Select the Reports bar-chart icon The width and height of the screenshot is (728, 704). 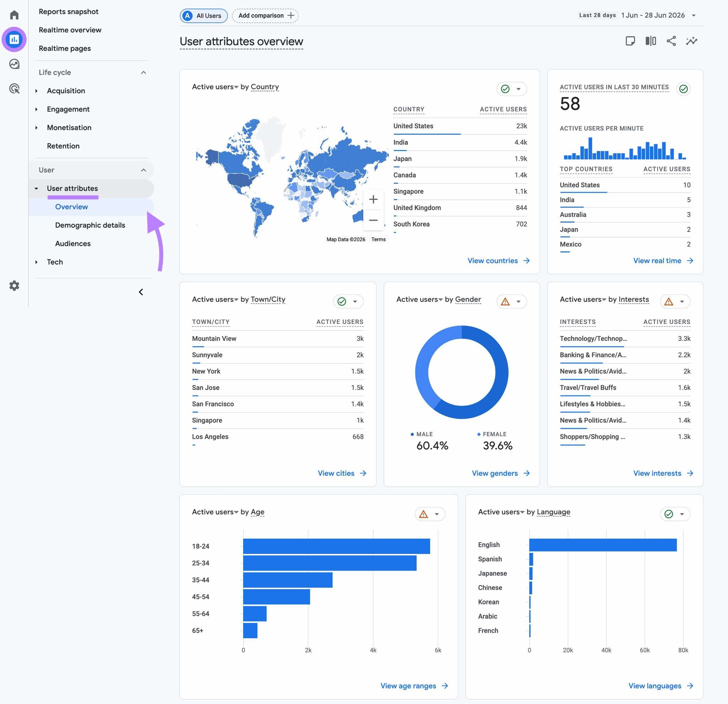point(14,39)
